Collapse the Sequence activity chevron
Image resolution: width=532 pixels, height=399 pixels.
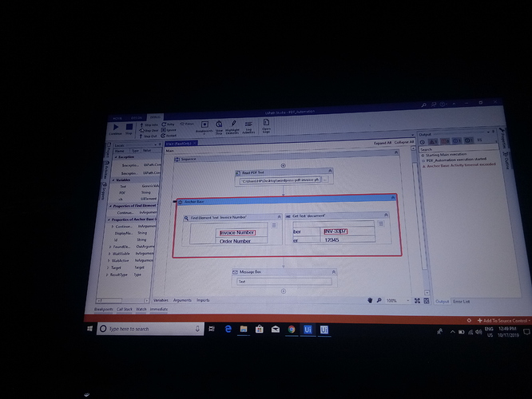[x=396, y=152]
